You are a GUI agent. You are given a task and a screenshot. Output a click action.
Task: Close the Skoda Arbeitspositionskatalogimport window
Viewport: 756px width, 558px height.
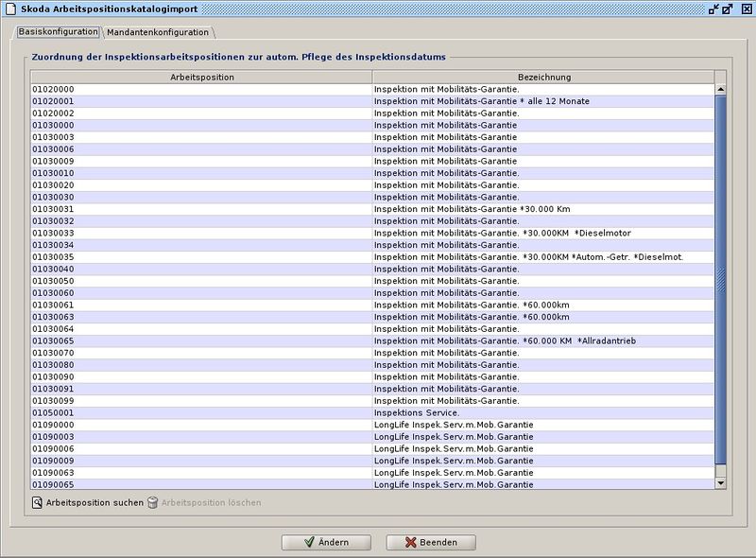(747, 9)
